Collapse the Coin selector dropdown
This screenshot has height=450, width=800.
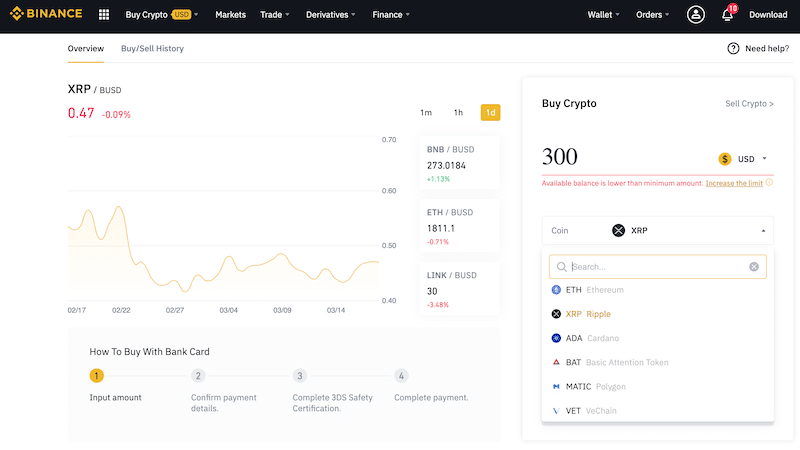(x=763, y=231)
